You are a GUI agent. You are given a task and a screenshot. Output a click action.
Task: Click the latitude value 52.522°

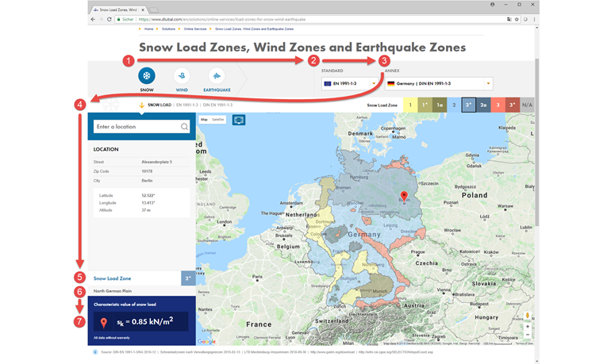148,196
